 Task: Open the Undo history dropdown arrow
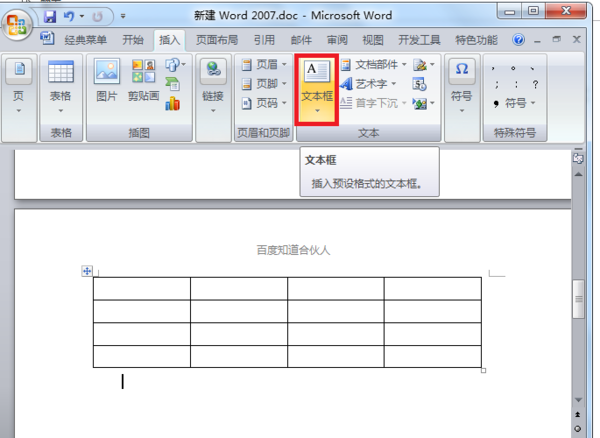coord(82,16)
